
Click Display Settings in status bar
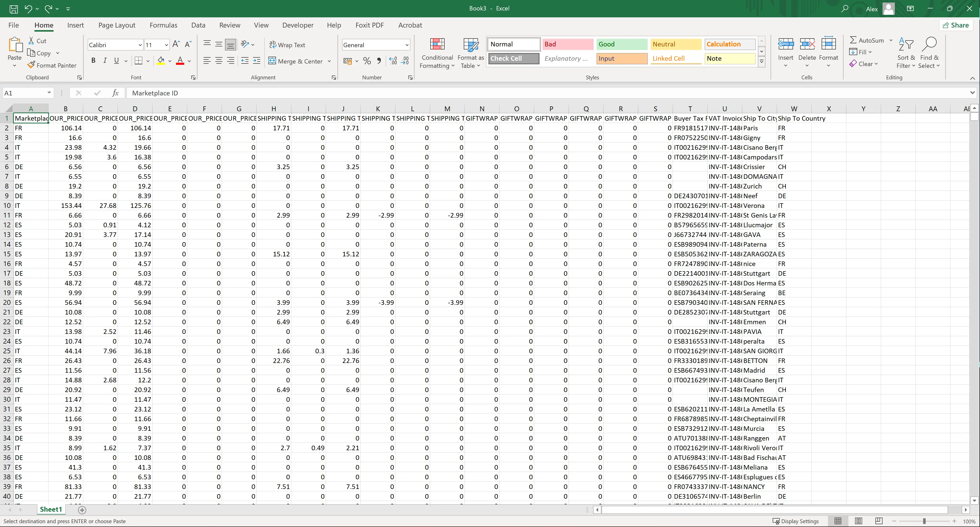click(x=796, y=521)
